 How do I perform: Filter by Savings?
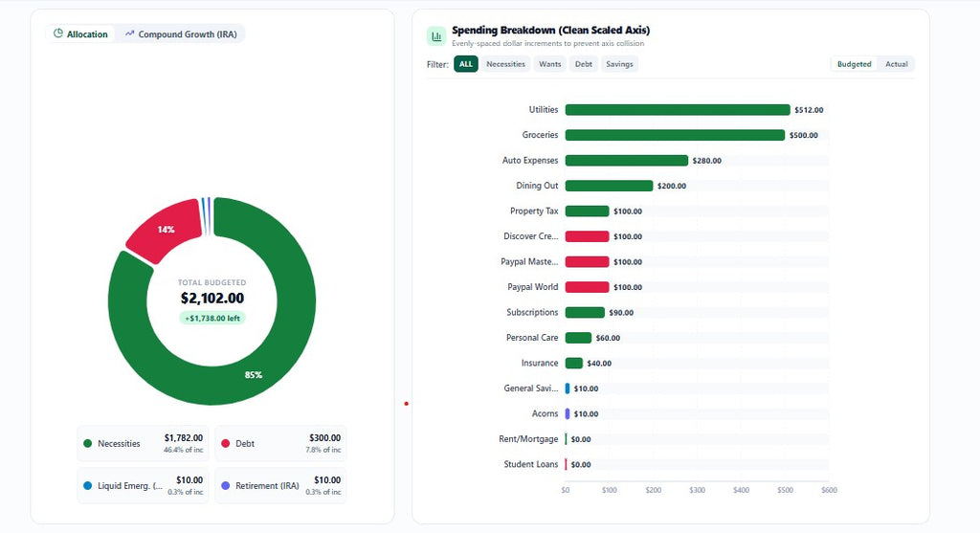click(619, 64)
